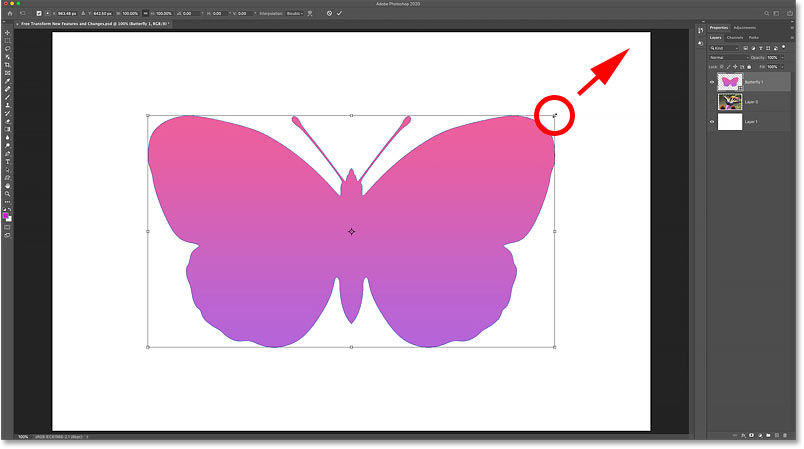Toggle lock transparent pixels

pos(721,67)
